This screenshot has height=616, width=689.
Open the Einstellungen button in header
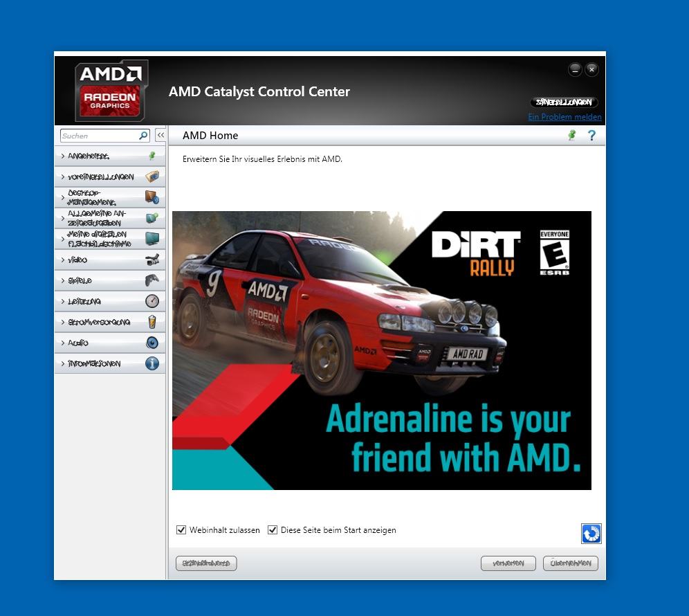[x=564, y=102]
